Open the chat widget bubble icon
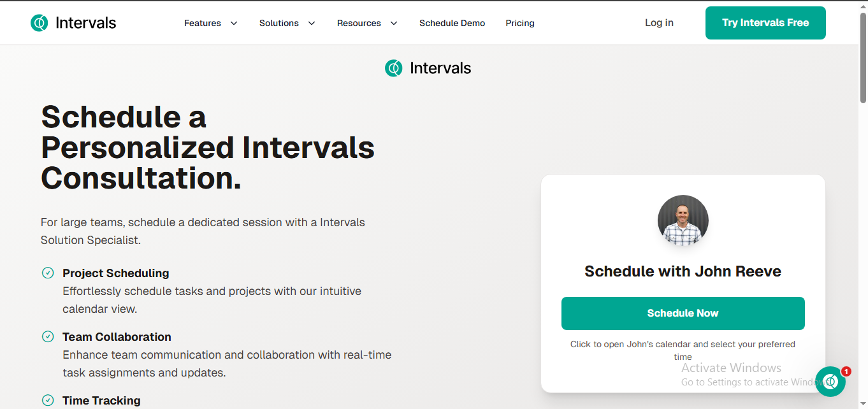The width and height of the screenshot is (868, 409). pos(830,382)
